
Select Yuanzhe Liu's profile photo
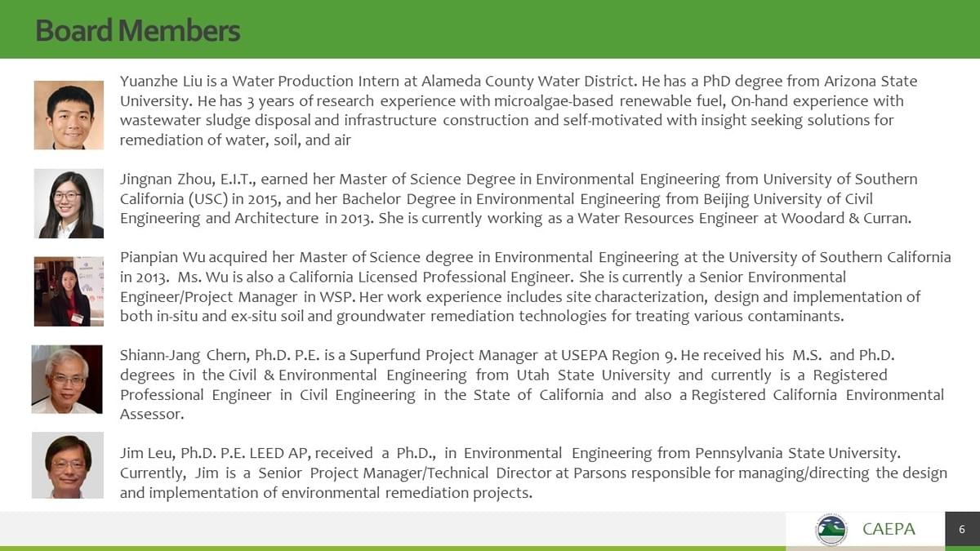pos(69,115)
